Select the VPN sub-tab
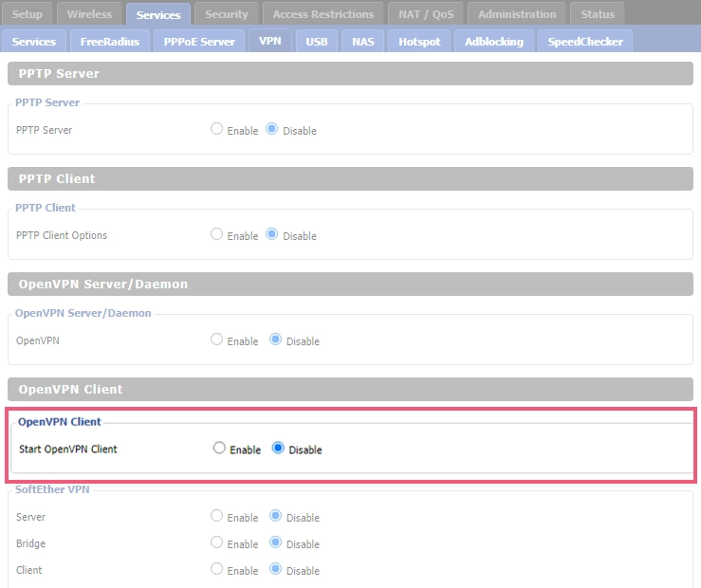701x588 pixels. pos(270,41)
